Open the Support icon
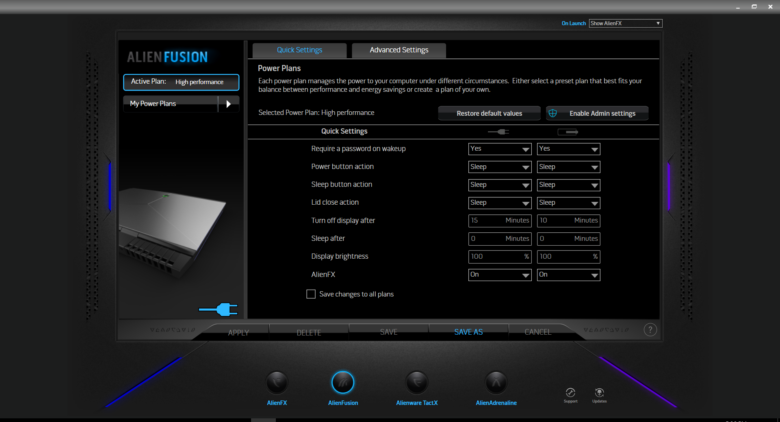Viewport: 780px width, 422px height. [571, 393]
